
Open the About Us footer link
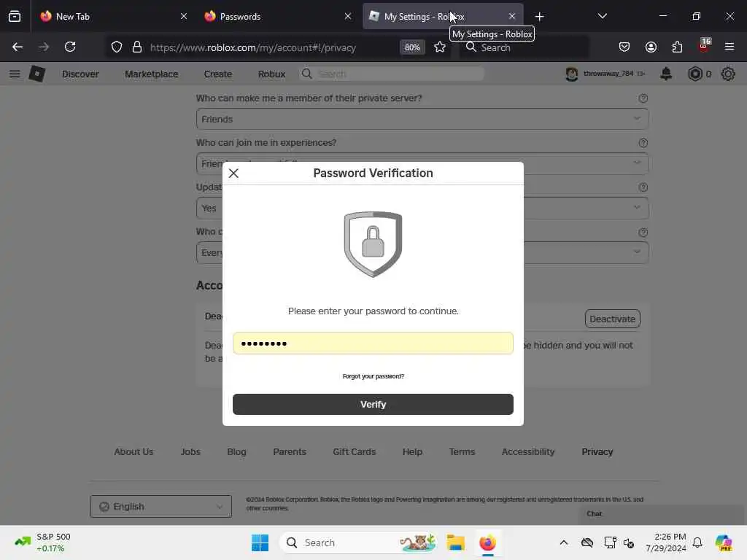tap(133, 451)
